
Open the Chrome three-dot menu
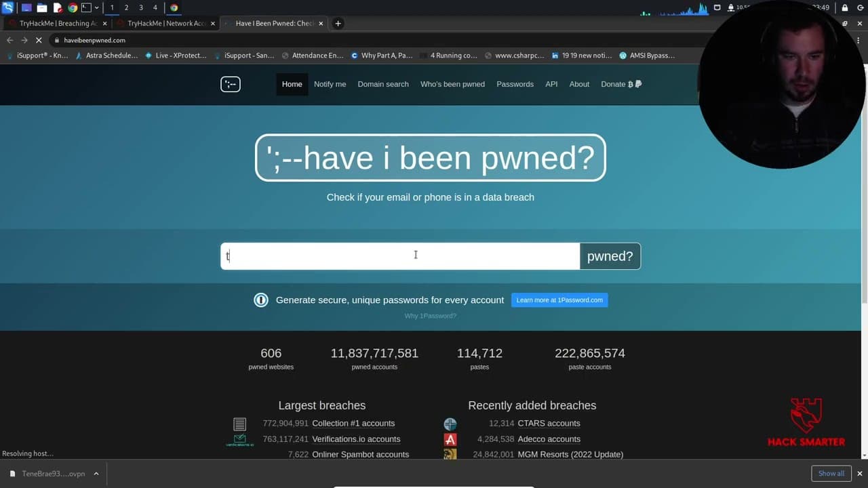[859, 40]
